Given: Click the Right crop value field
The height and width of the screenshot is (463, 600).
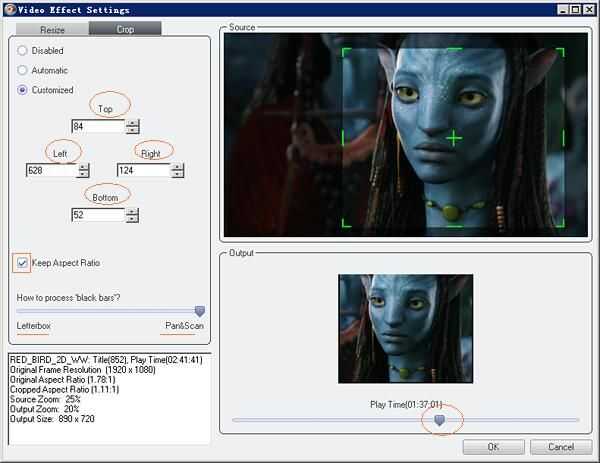Looking at the screenshot, I should coord(143,170).
